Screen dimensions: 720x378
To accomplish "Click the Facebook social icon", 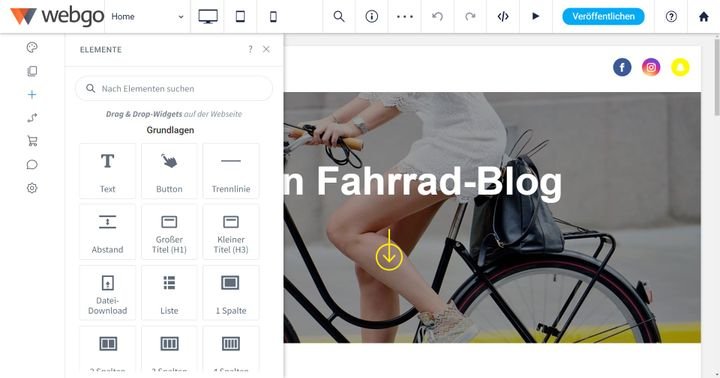I will (622, 68).
